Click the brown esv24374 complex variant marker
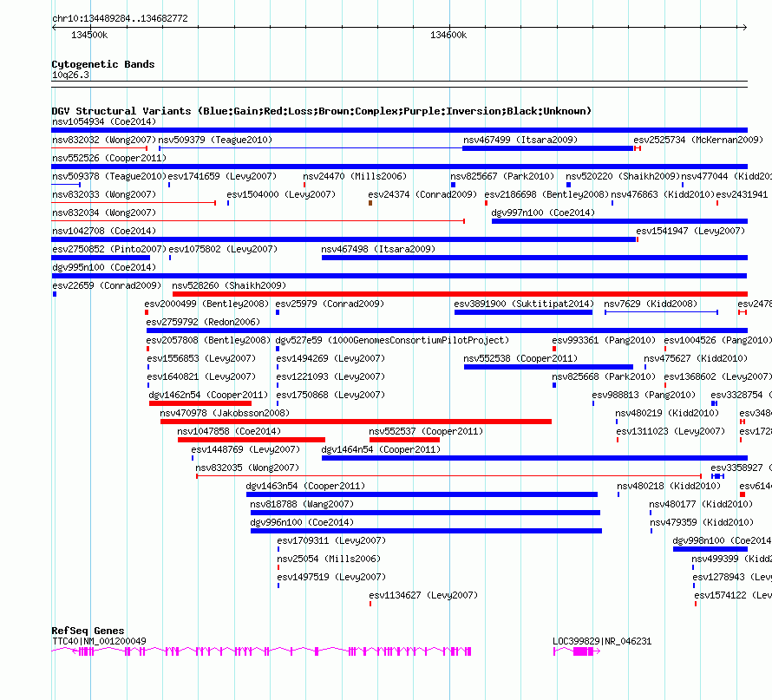The width and height of the screenshot is (772, 700). (x=370, y=203)
